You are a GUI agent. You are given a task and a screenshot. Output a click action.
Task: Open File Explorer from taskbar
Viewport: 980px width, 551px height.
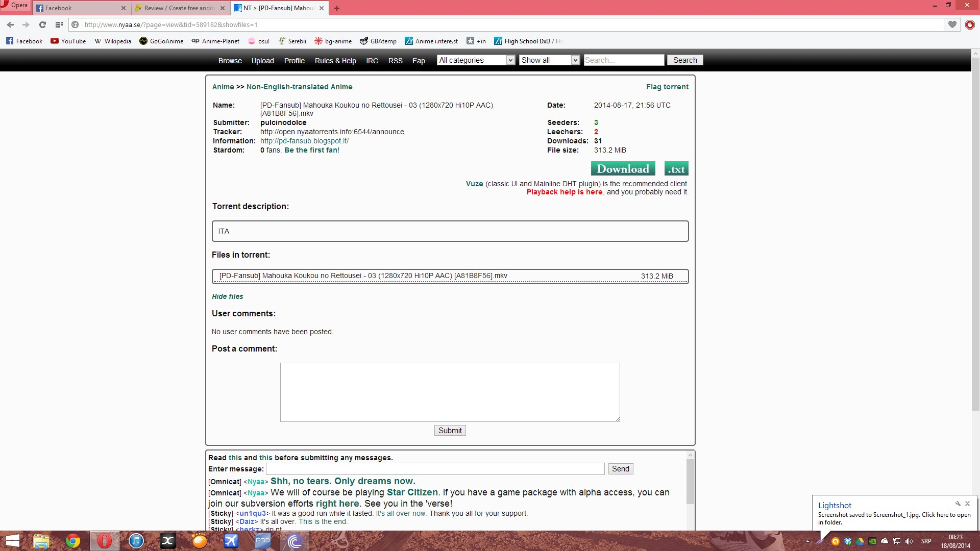pyautogui.click(x=41, y=541)
